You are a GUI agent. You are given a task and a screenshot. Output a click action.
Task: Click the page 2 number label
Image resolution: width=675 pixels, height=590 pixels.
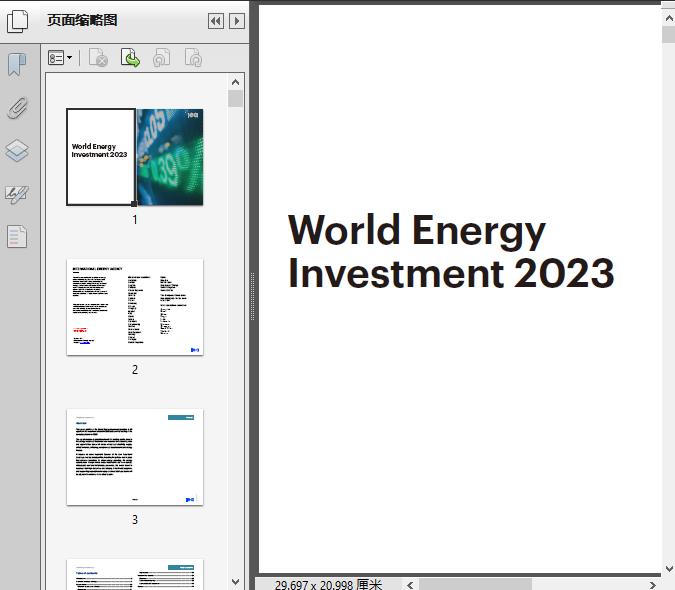[x=135, y=370]
